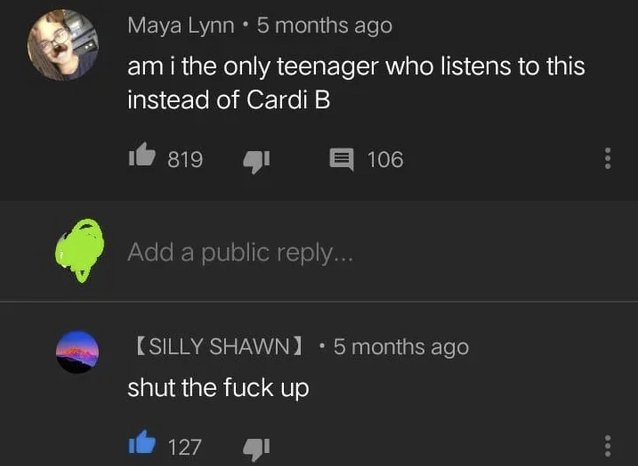Dislike Maya Lynn's comment

coord(256,162)
